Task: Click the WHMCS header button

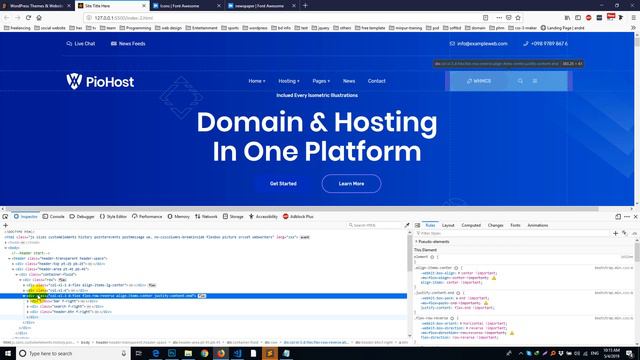Action: point(479,81)
